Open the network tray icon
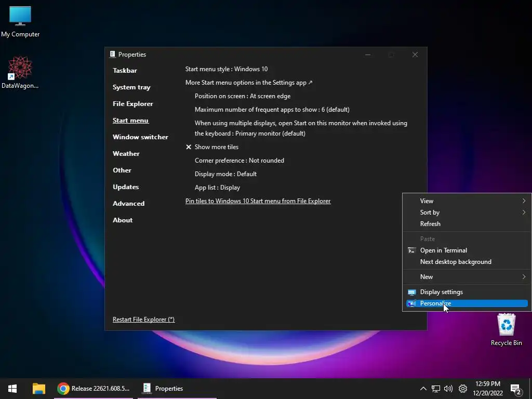The height and width of the screenshot is (399, 532). pyautogui.click(x=436, y=389)
